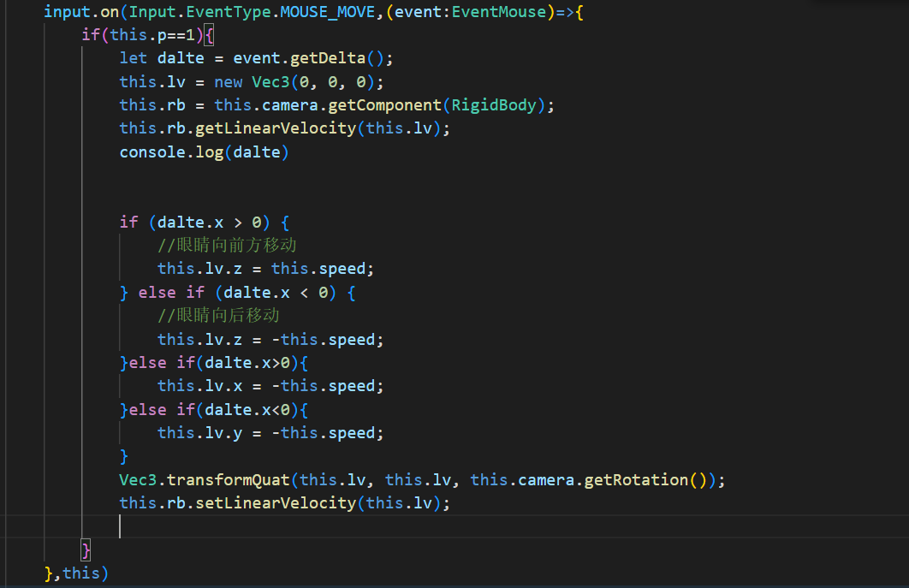Click 'this.lv.z = -this.speed;' line
909x588 pixels.
point(270,339)
